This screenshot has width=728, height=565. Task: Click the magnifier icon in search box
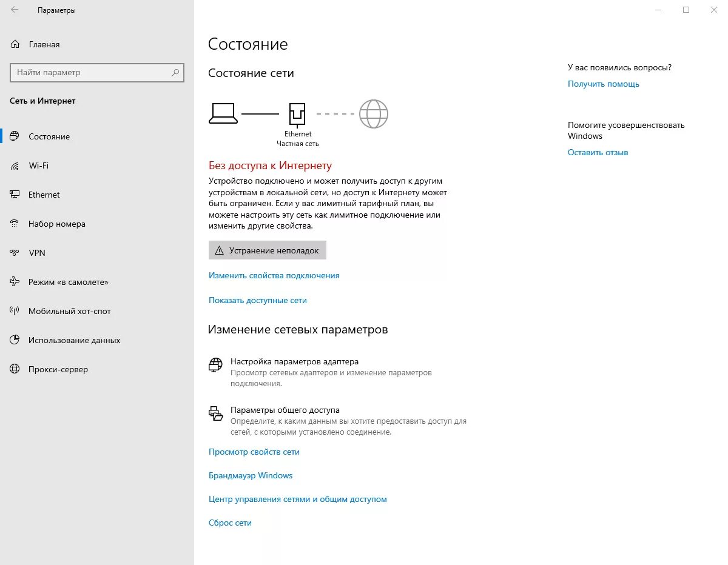click(x=175, y=72)
